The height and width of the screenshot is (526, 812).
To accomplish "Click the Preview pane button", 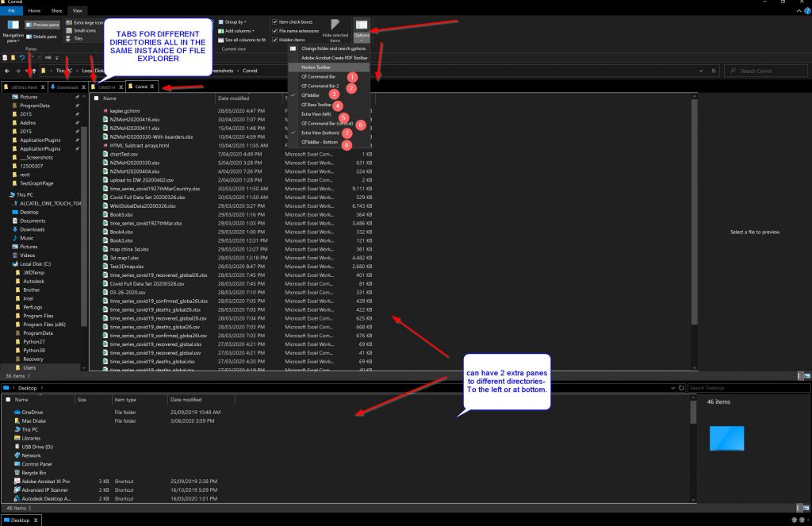I will 46,25.
